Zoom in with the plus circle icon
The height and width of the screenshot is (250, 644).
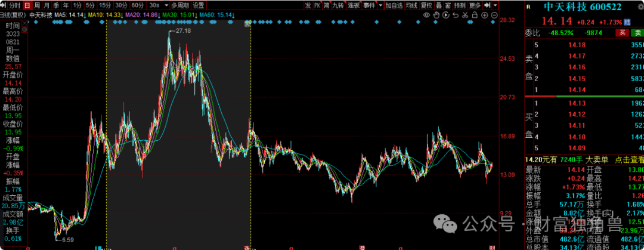tap(485, 15)
